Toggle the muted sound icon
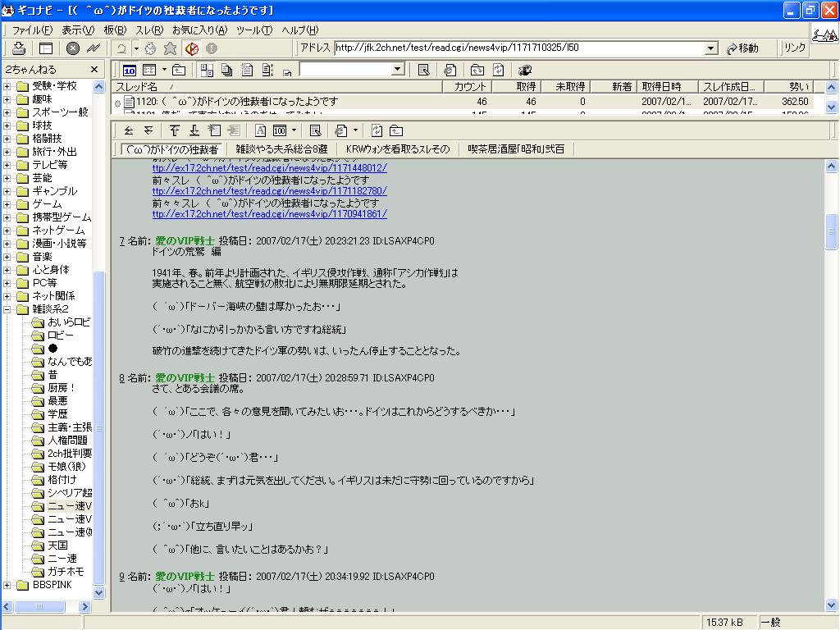Screen dimensions: 840x630 [x=192, y=48]
